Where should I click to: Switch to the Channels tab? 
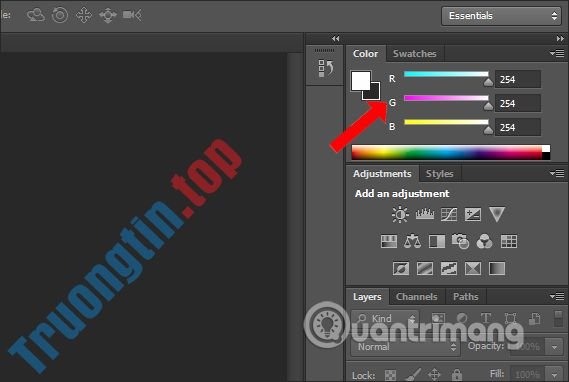pyautogui.click(x=417, y=297)
